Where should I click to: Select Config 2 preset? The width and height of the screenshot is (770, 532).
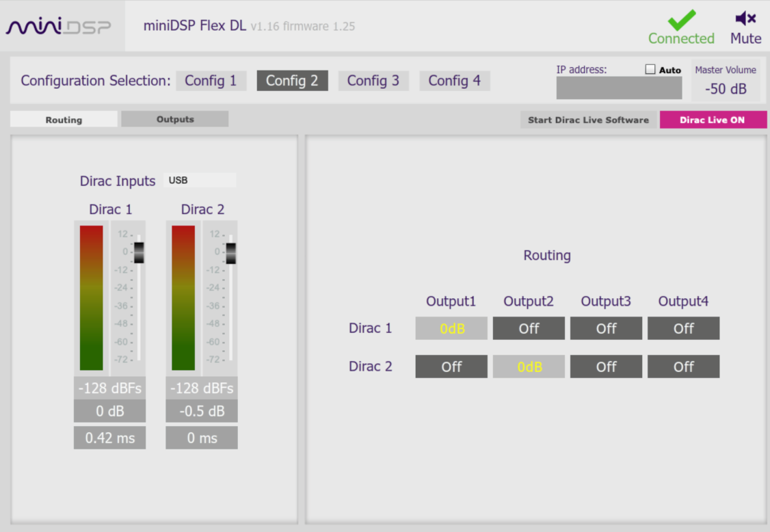click(x=292, y=81)
